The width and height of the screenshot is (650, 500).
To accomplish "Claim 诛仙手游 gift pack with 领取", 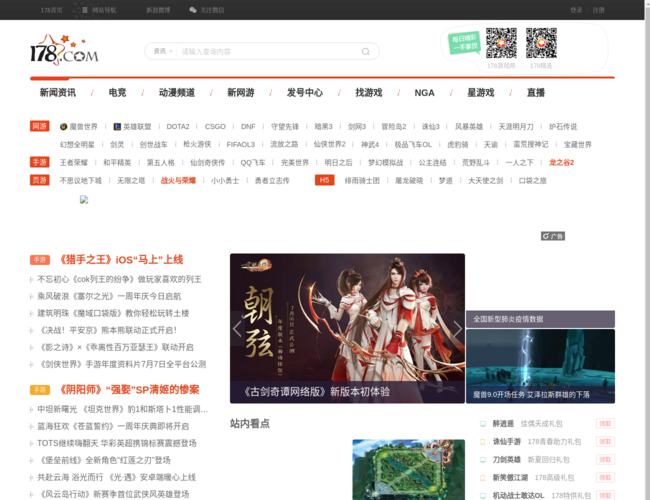I will coord(605,442).
